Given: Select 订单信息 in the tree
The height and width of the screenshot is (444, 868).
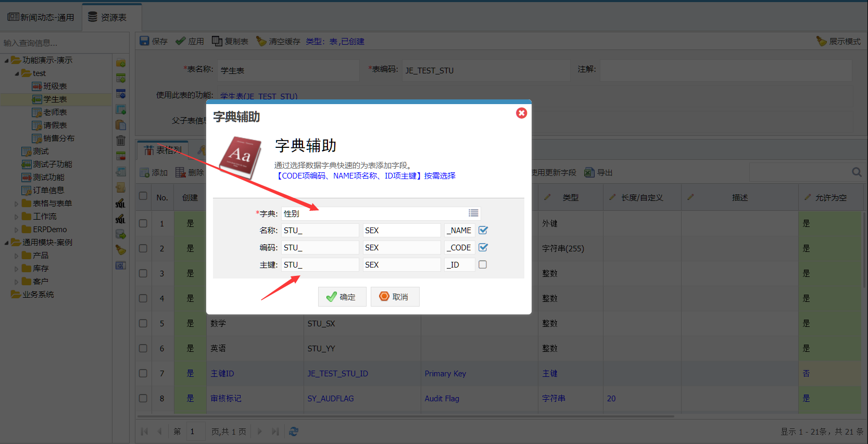Looking at the screenshot, I should [x=48, y=191].
